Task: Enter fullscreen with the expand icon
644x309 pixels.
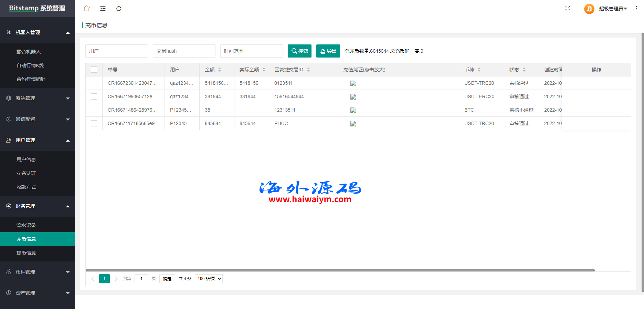Action: 568,8
